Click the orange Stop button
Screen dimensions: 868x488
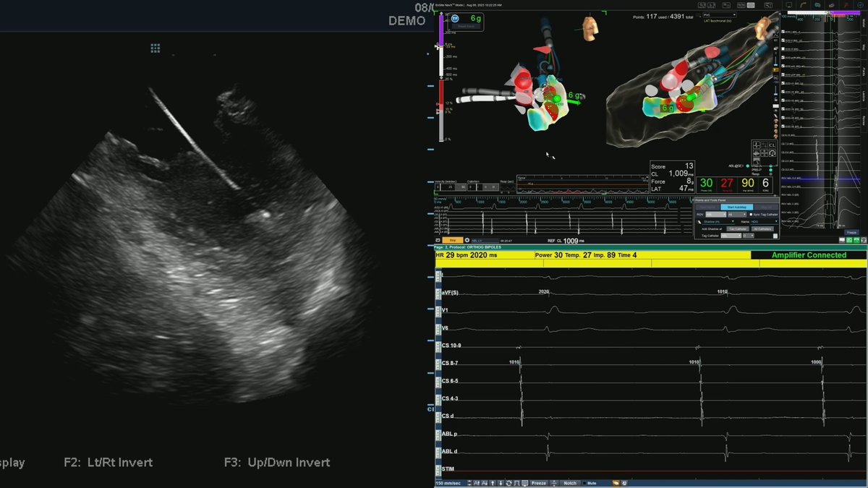[453, 240]
